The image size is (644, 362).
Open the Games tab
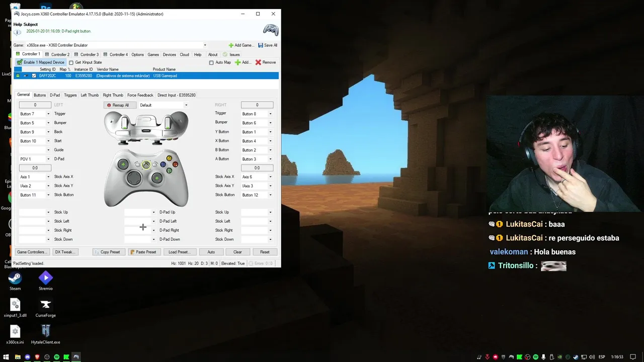click(x=153, y=54)
